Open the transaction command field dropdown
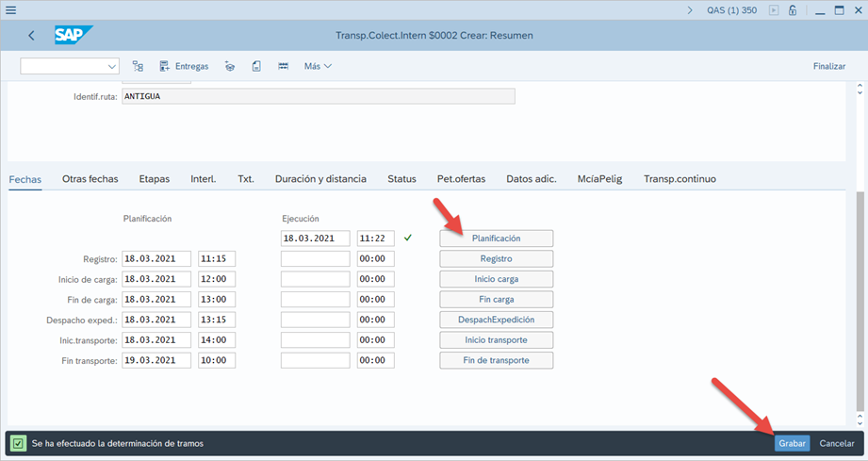Image resolution: width=868 pixels, height=461 pixels. (113, 66)
